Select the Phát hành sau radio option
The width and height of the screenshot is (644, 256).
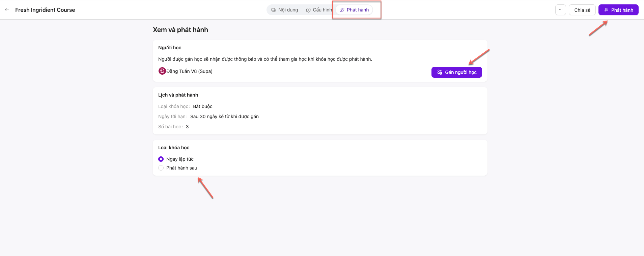pyautogui.click(x=161, y=168)
